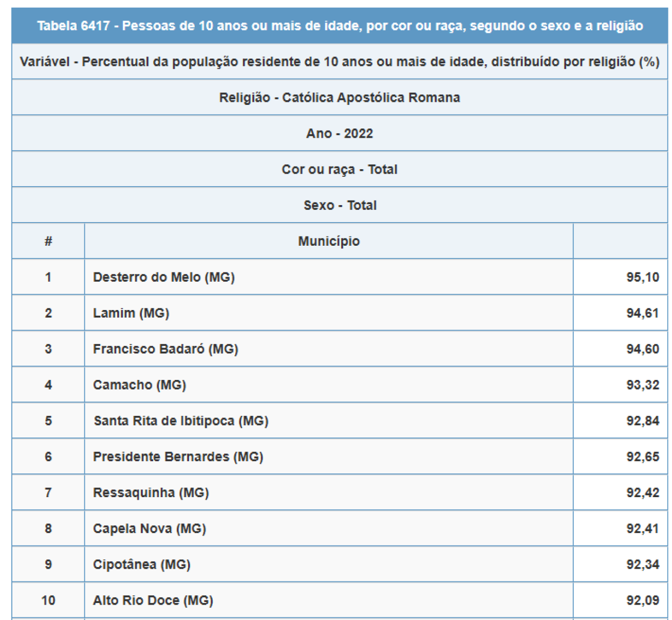The height and width of the screenshot is (620, 672).
Task: Click the Município column header
Action: coord(329,241)
